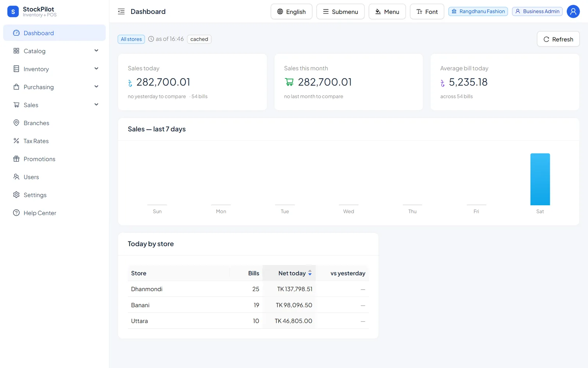Go to Dashboard in the sidebar
The width and height of the screenshot is (588, 368).
click(54, 33)
